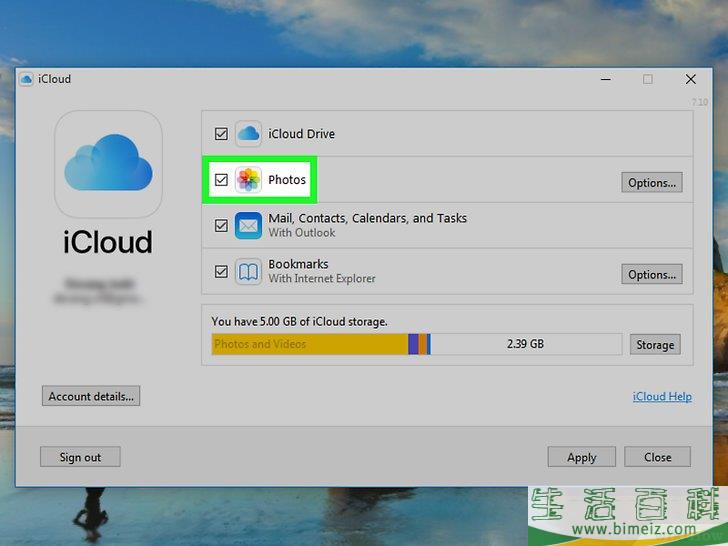This screenshot has height=546, width=728.
Task: Click the large iCloud logo
Action: click(108, 163)
